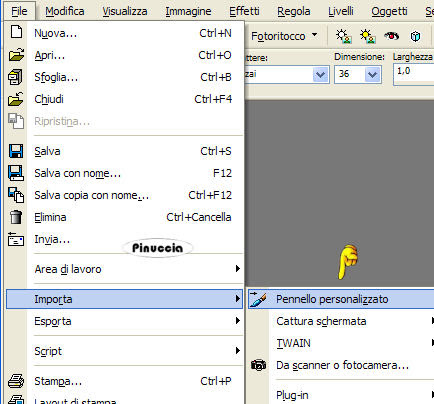Click the Elimina trash can icon
Screen dimensions: 434x404
click(x=16, y=217)
